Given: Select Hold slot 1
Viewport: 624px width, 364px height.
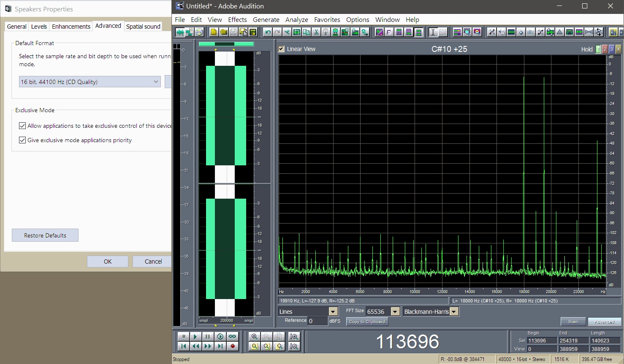Looking at the screenshot, I should [598, 49].
